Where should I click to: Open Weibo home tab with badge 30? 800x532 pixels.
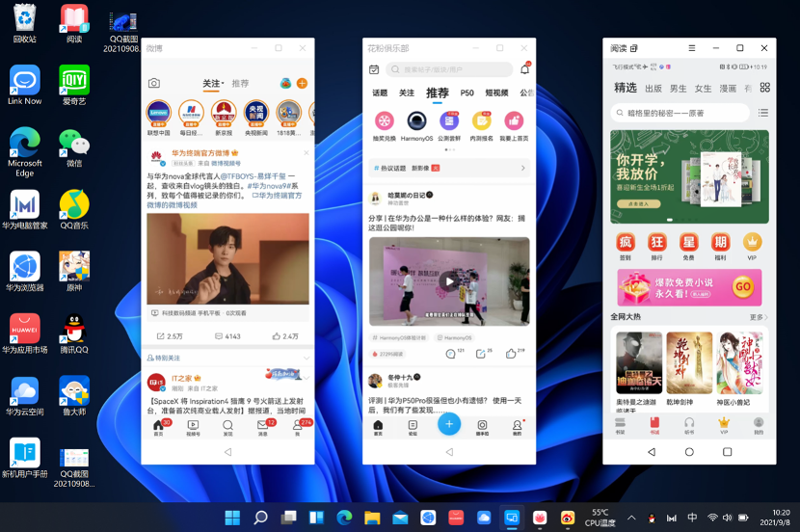coord(159,427)
